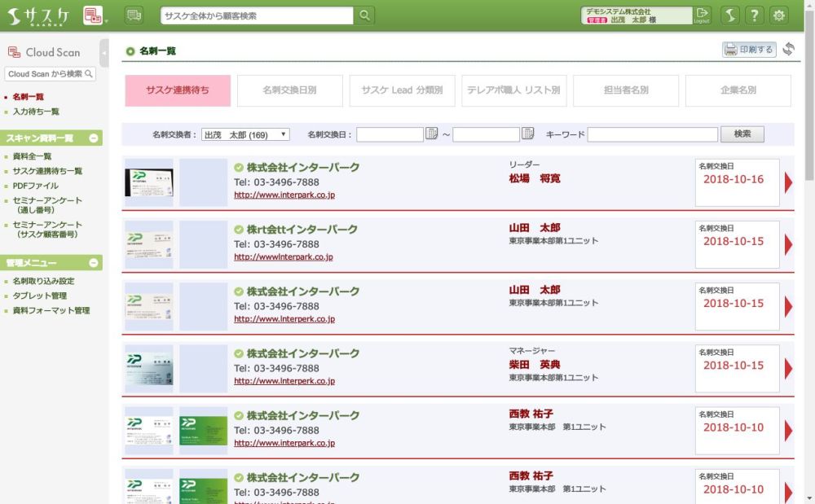Open the calendar icon for the start date

click(431, 134)
